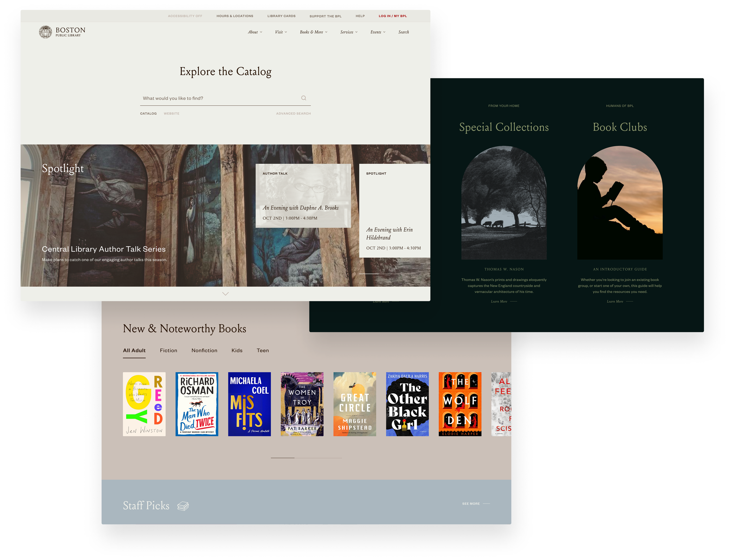Screen dimensions: 729x560
Task: Click the New & Noteworthy Books heading
Action: tap(184, 329)
